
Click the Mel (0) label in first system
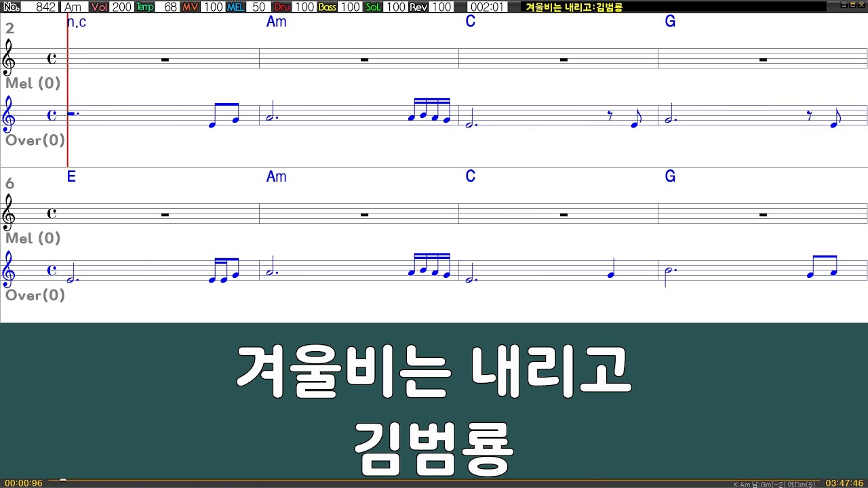click(33, 83)
